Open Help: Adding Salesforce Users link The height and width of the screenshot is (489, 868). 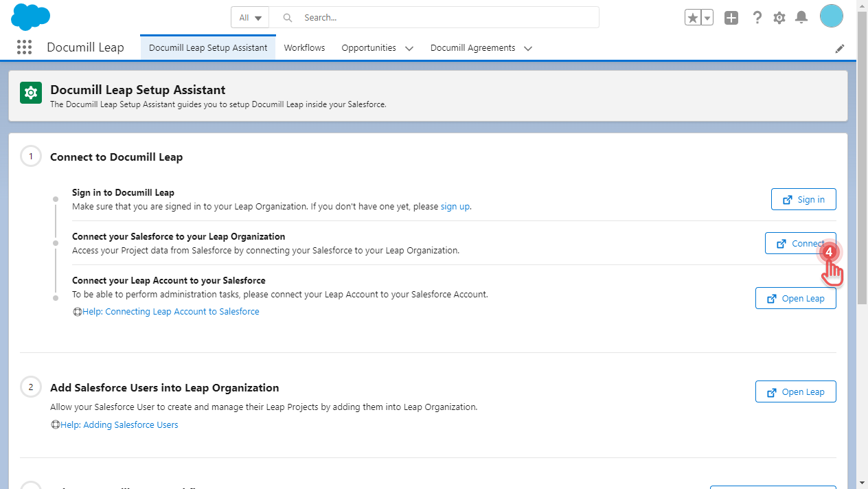(119, 425)
